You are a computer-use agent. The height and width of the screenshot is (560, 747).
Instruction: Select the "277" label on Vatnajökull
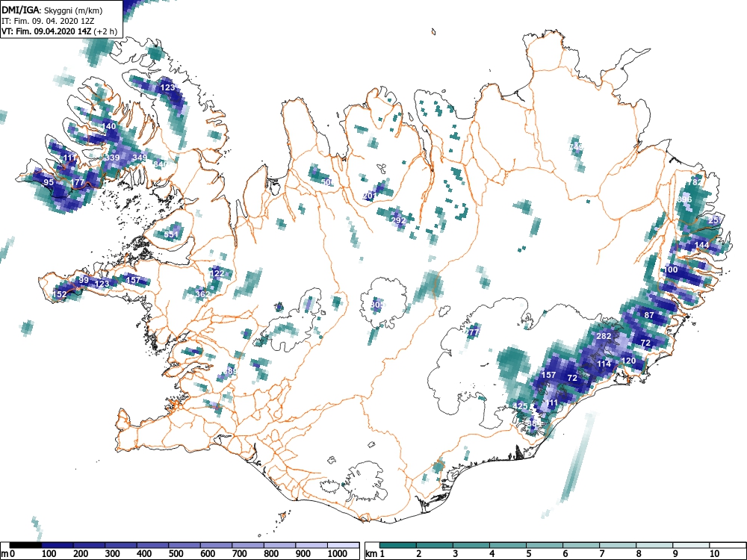click(472, 333)
